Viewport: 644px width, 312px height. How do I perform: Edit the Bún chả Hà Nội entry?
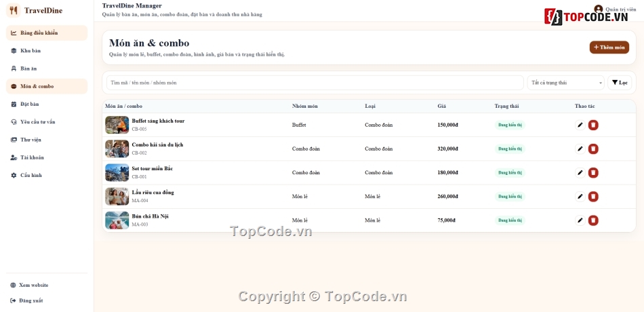[x=580, y=220]
